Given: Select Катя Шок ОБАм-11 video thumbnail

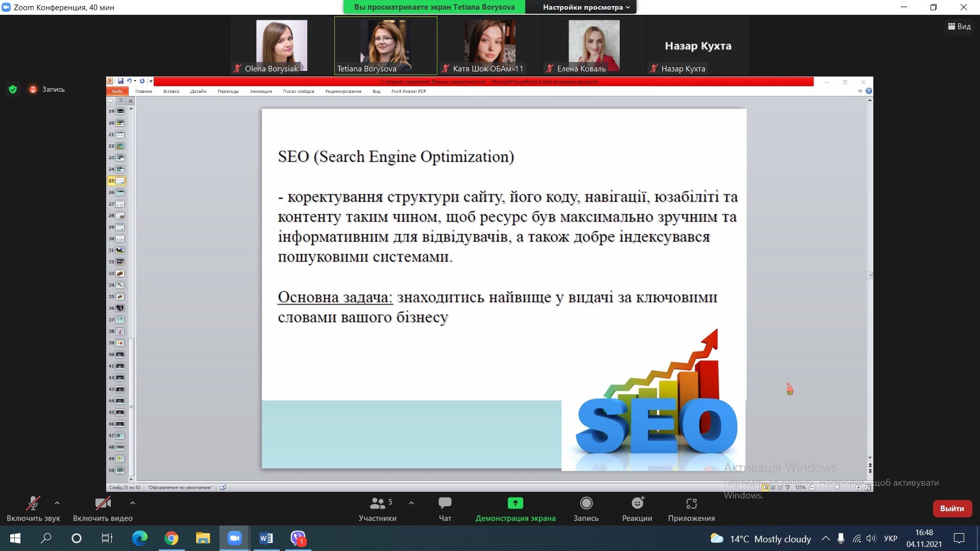Looking at the screenshot, I should tap(490, 46).
